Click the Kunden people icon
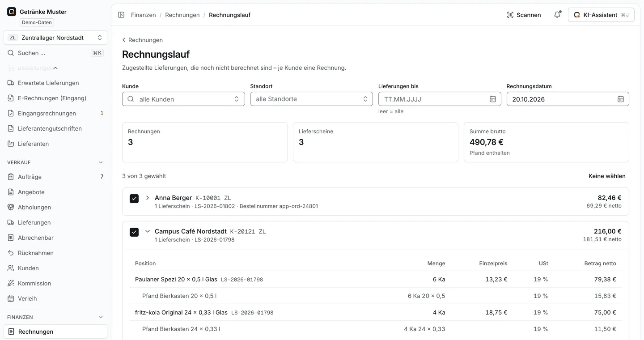644x340 pixels. click(11, 268)
